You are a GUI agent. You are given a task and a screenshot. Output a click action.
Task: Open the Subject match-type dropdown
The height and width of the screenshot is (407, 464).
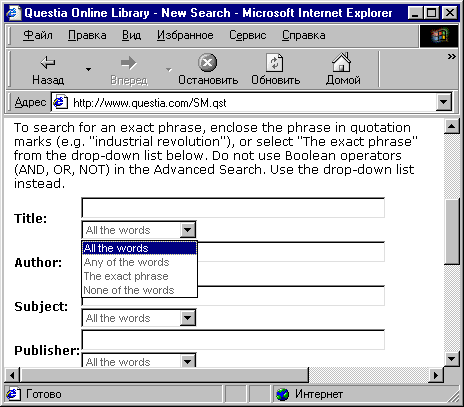click(187, 318)
